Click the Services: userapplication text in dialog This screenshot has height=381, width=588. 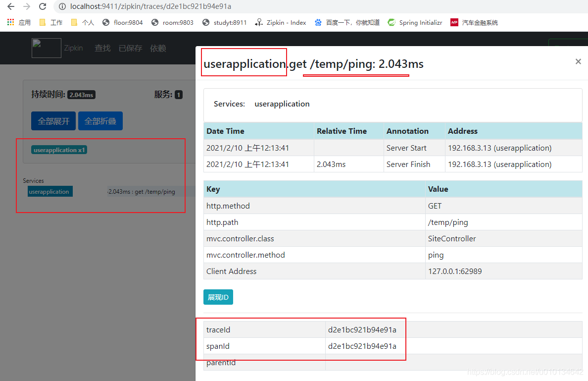point(261,104)
